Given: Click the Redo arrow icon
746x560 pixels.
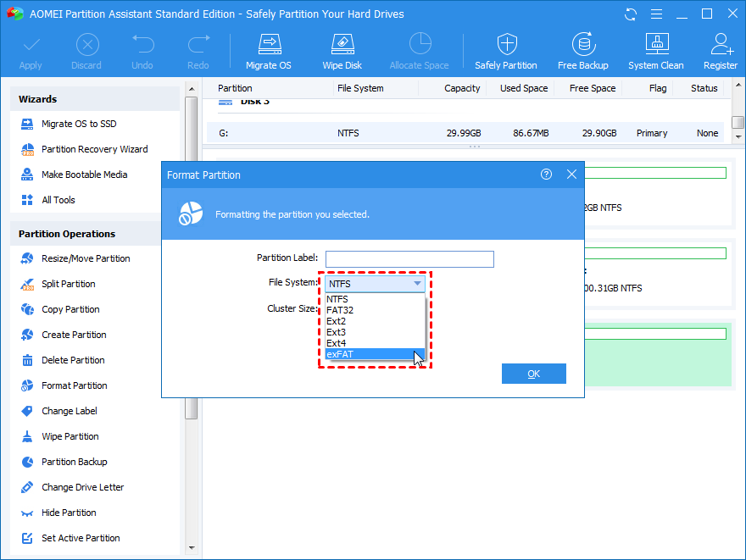Looking at the screenshot, I should coord(198,45).
